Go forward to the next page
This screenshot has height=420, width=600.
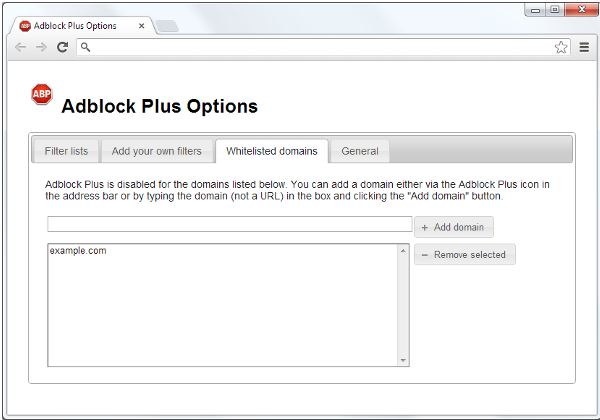41,47
